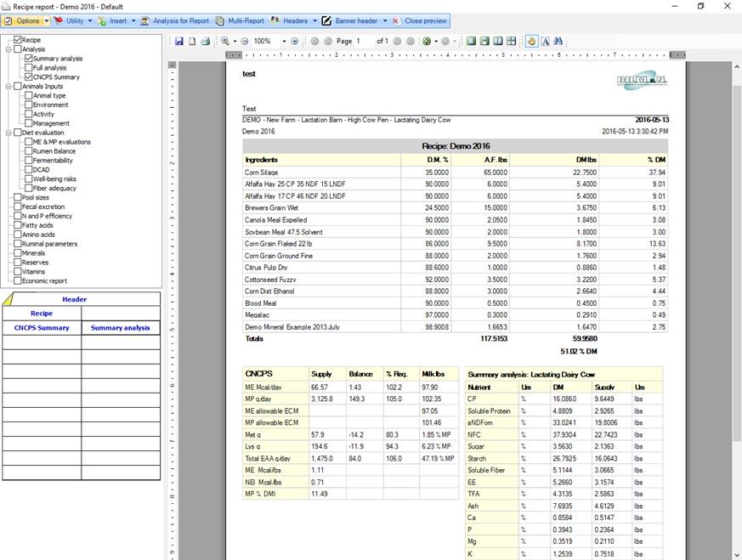Collapse the Diet evaluation tree node

coord(8,133)
